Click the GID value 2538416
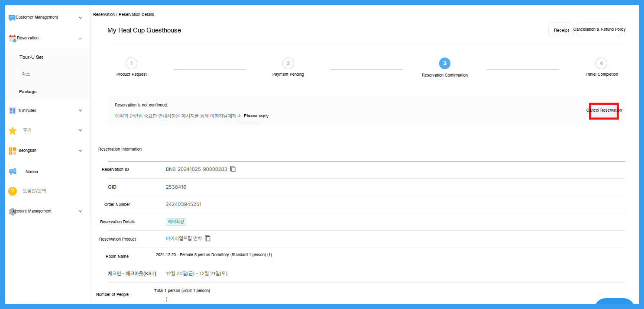Image resolution: width=644 pixels, height=309 pixels. 176,187
